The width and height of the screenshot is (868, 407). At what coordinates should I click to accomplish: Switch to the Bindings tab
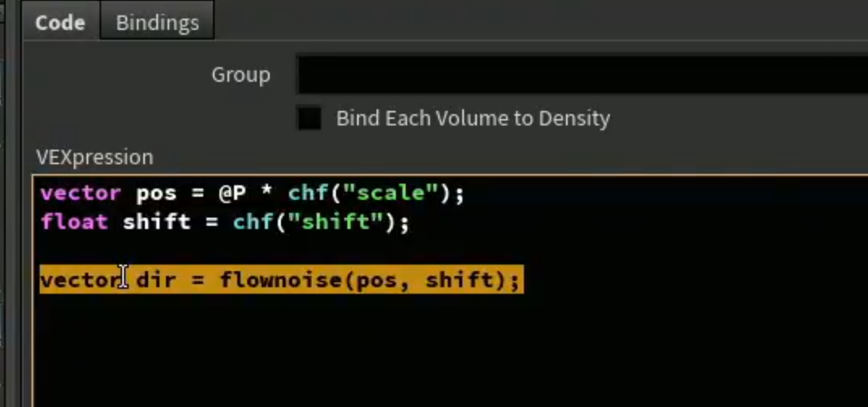(157, 22)
